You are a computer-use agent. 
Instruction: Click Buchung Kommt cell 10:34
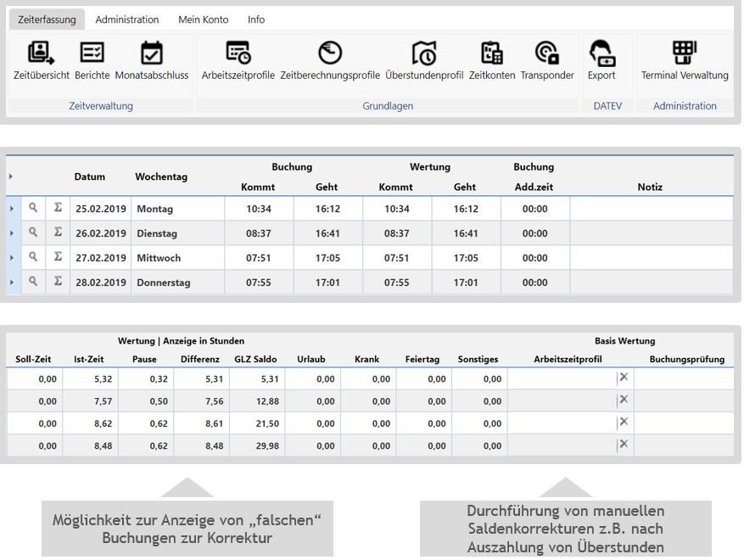coord(259,209)
